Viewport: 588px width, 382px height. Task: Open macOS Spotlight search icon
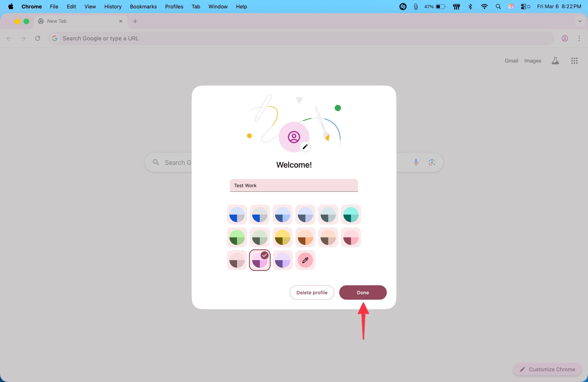498,7
